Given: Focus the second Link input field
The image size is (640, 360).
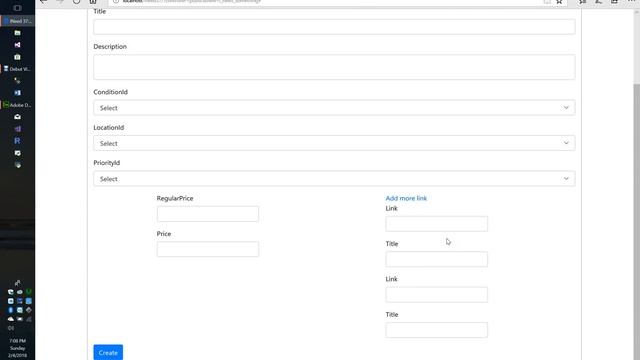Looking at the screenshot, I should click(x=436, y=295).
